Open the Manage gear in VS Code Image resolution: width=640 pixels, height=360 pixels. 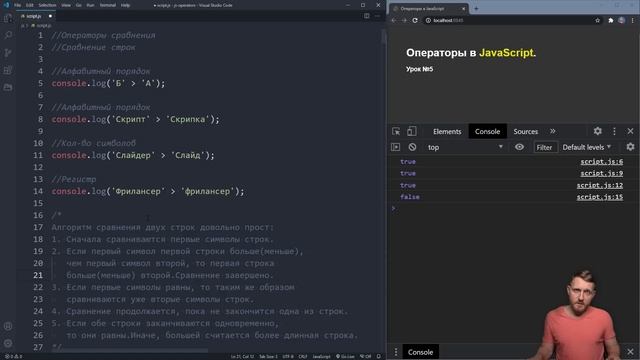point(8,343)
